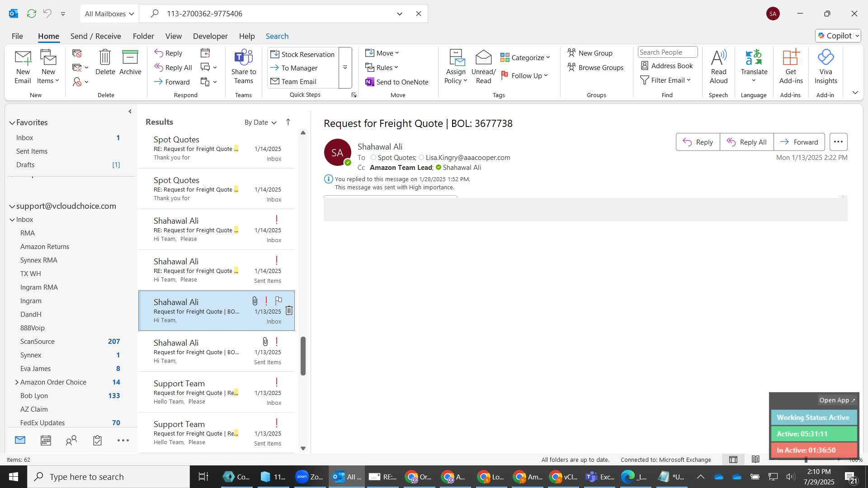
Task: Switch to Calendar view in navigation bar
Action: pyautogui.click(x=46, y=440)
